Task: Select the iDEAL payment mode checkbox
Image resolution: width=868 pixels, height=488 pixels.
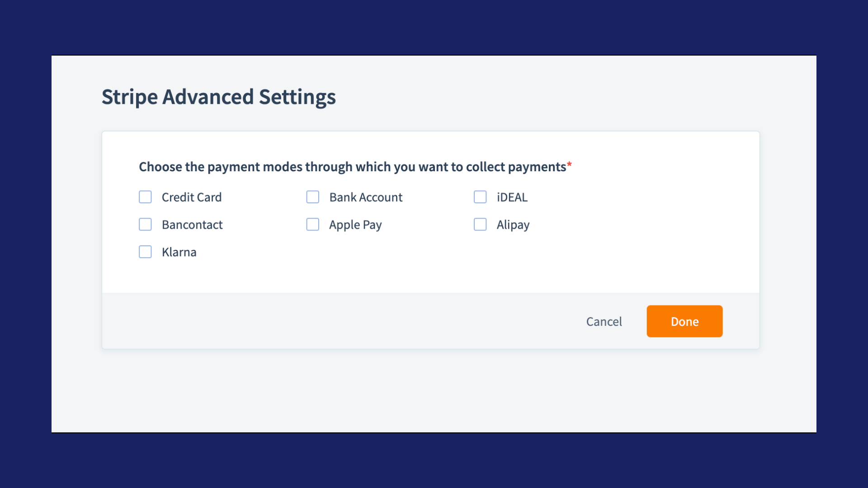Action: coord(480,197)
